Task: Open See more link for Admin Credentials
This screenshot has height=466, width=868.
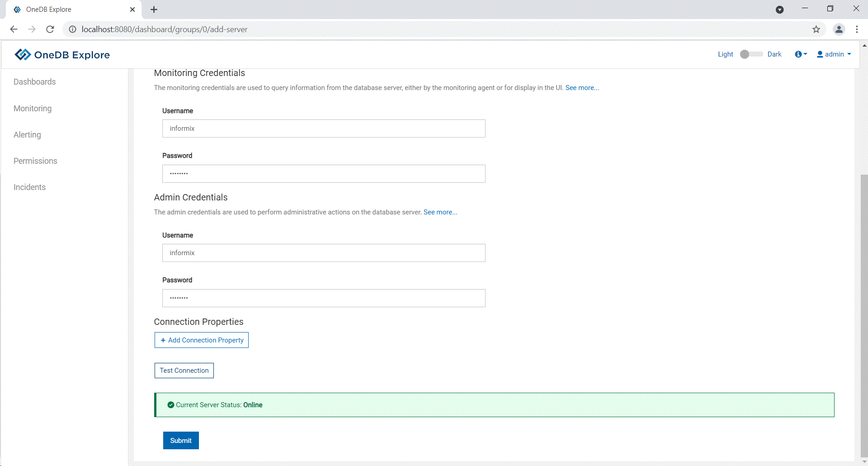Action: (x=440, y=212)
